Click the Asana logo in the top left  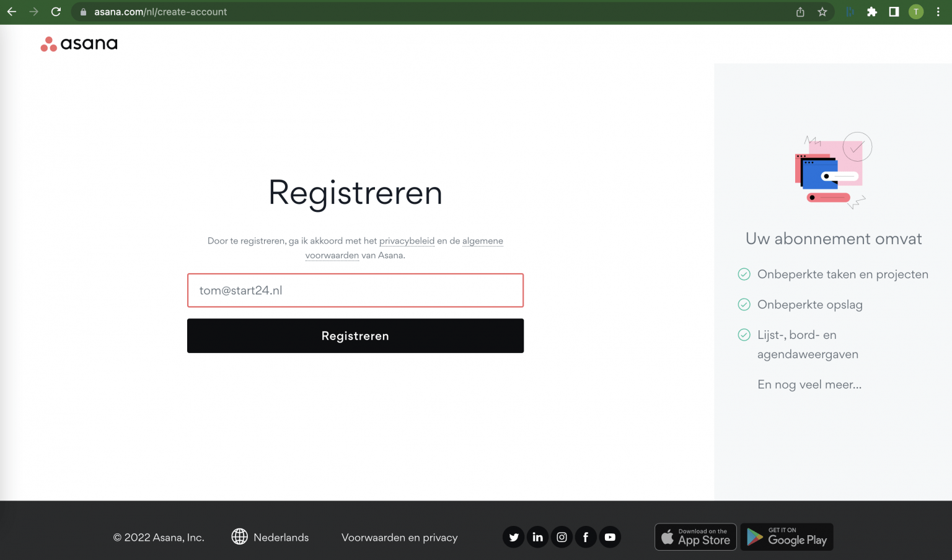pos(78,43)
